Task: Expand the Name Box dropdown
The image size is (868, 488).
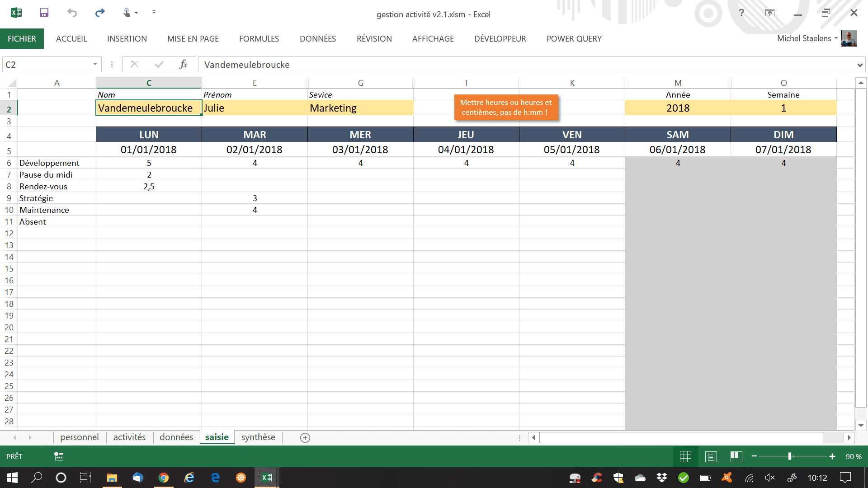Action: coord(95,65)
